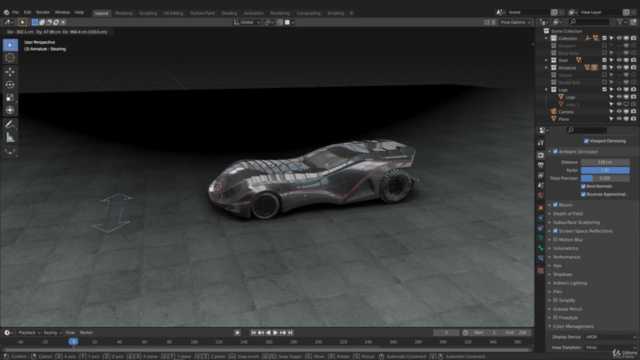Open the Bone properties tab icon
The height and width of the screenshot is (360, 640).
(x=541, y=248)
